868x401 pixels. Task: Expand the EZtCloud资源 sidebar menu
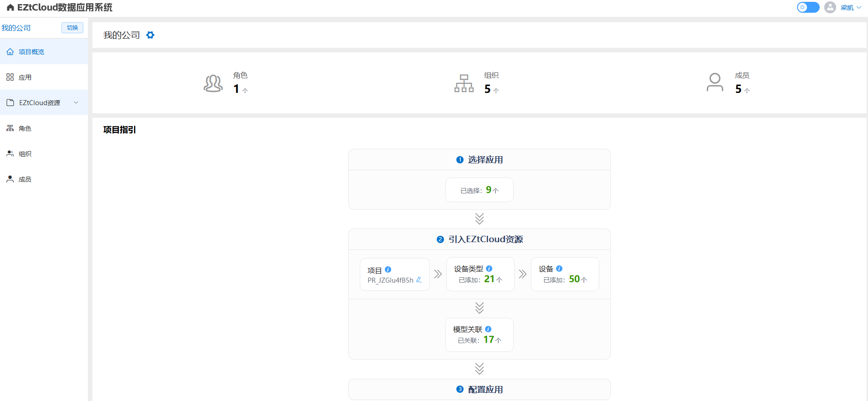[x=44, y=103]
